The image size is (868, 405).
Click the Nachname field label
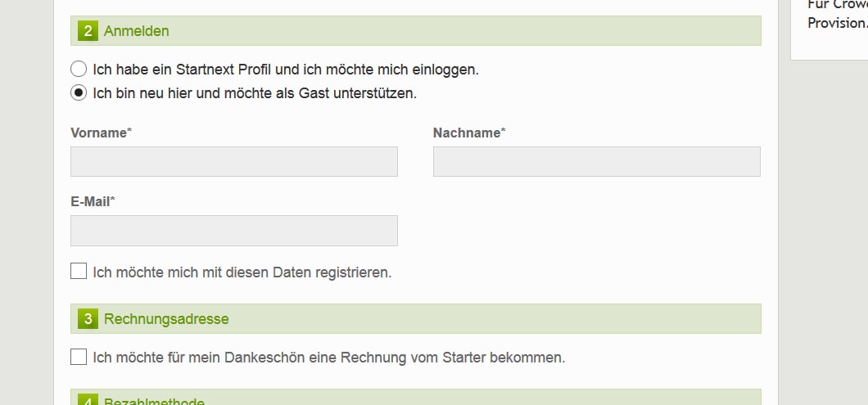tap(468, 133)
